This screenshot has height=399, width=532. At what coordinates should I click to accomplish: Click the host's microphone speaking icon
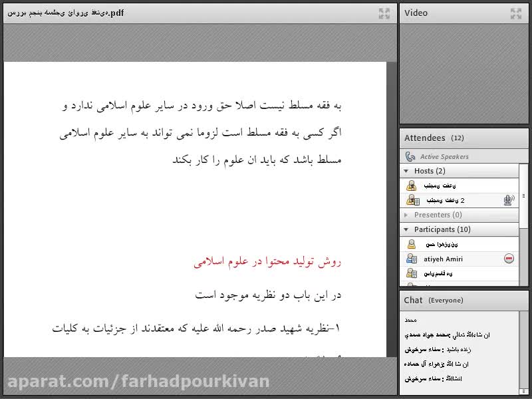coord(509,200)
